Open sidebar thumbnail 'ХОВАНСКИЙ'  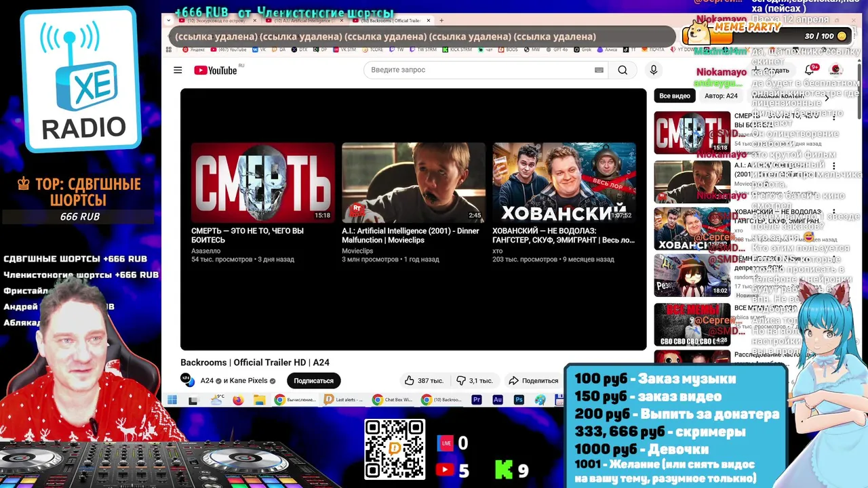coord(692,228)
